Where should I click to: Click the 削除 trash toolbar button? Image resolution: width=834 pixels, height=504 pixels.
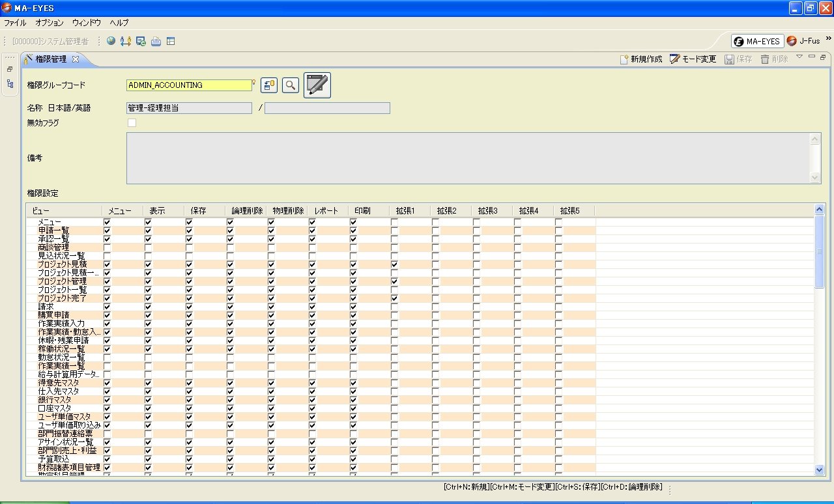[x=774, y=59]
